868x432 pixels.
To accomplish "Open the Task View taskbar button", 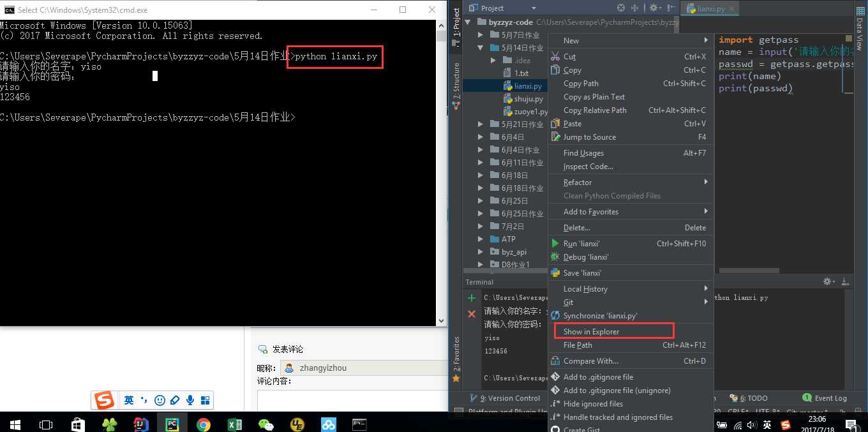I will pyautogui.click(x=46, y=424).
